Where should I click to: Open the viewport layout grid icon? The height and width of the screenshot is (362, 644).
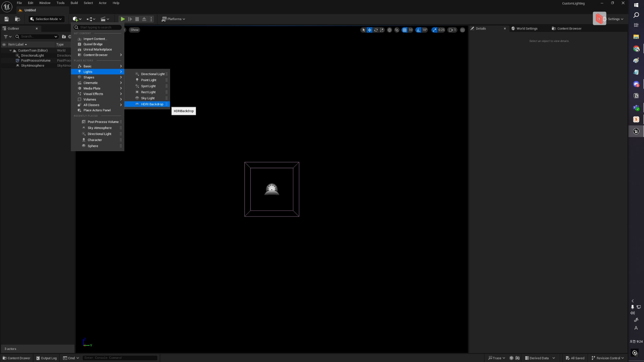coord(463,30)
